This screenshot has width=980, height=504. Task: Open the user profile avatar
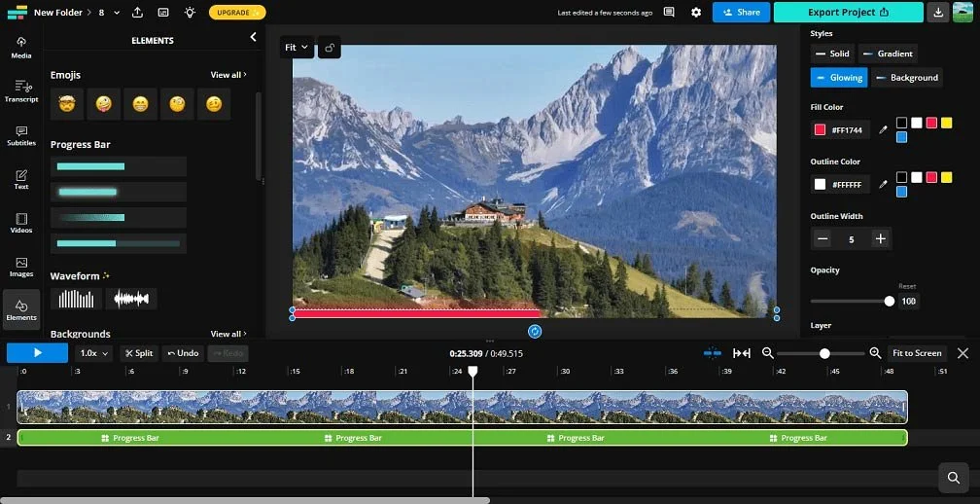(962, 12)
